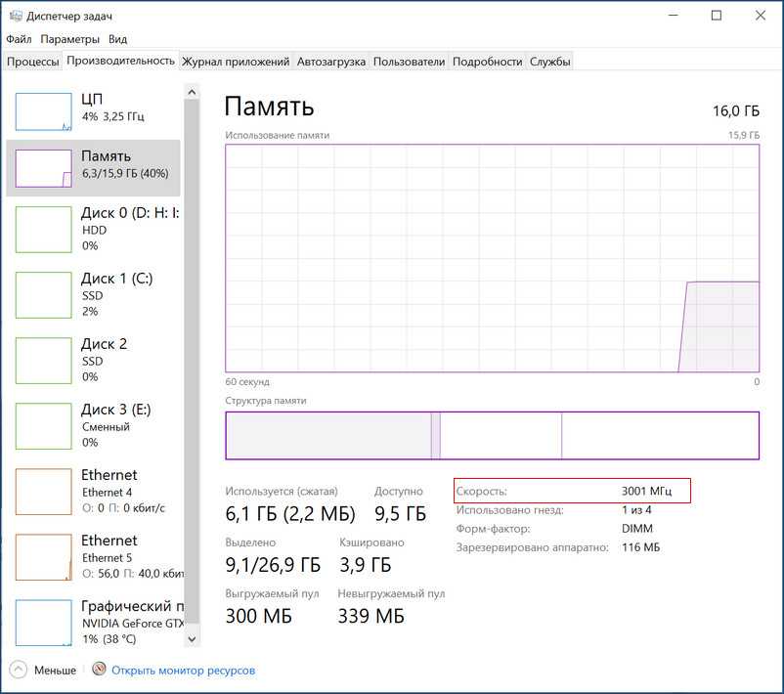
Task: Click the Открыть монитор ресурсов link
Action: pyautogui.click(x=183, y=671)
